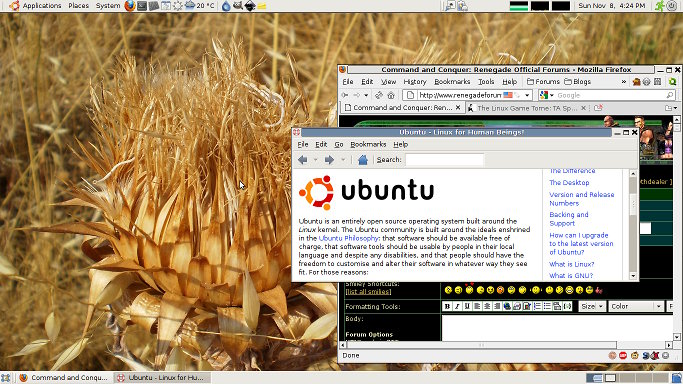The height and width of the screenshot is (384, 683).
Task: Open the Go menu in help browser
Action: pyautogui.click(x=339, y=145)
